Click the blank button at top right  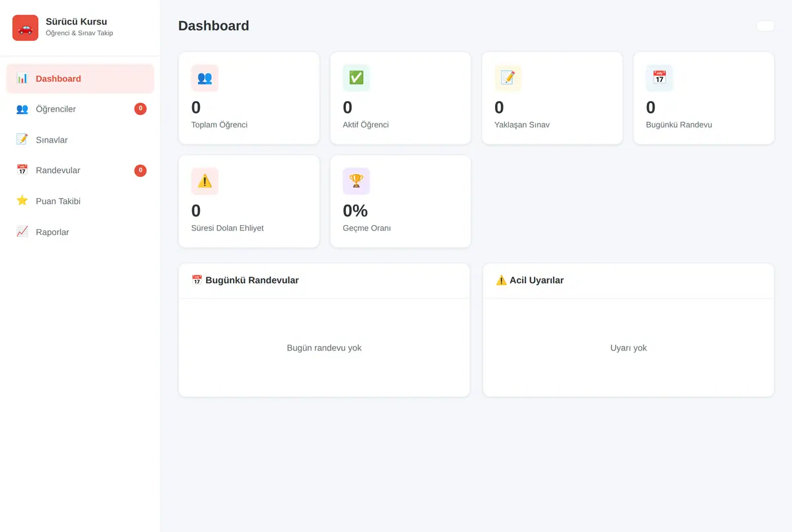tap(766, 26)
